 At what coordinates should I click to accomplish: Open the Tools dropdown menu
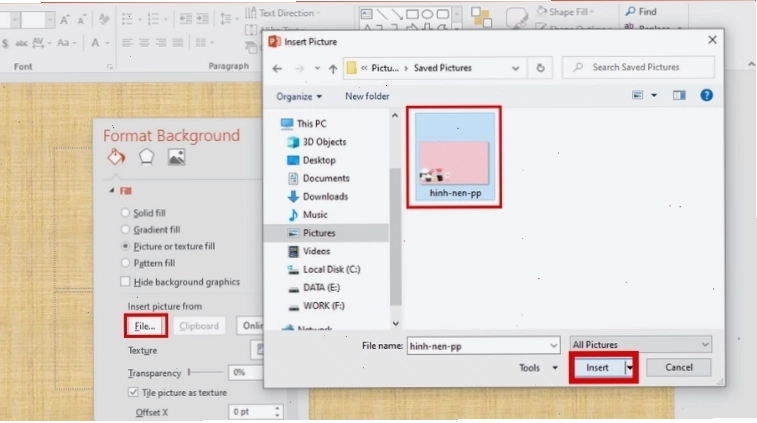538,368
